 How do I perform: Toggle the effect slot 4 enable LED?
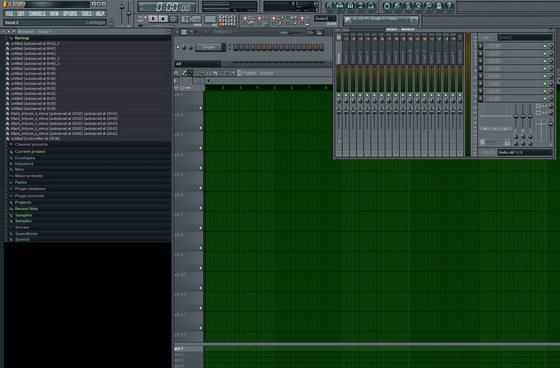(x=545, y=69)
